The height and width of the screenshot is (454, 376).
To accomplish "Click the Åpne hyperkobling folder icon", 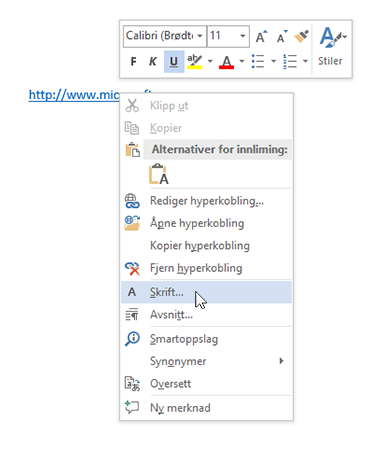I will click(x=132, y=223).
